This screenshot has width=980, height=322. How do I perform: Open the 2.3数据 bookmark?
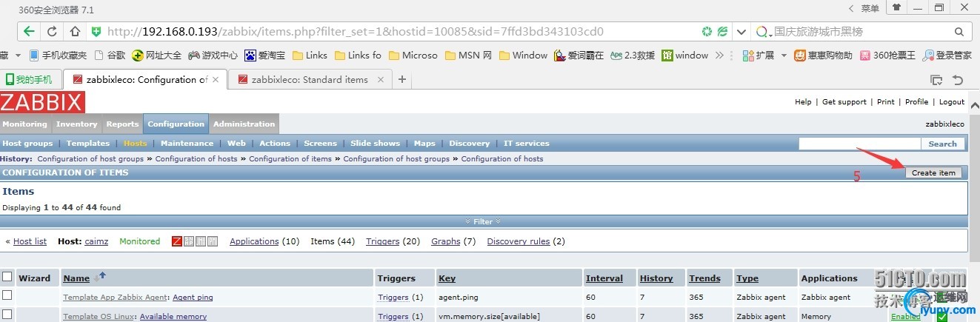(x=633, y=55)
